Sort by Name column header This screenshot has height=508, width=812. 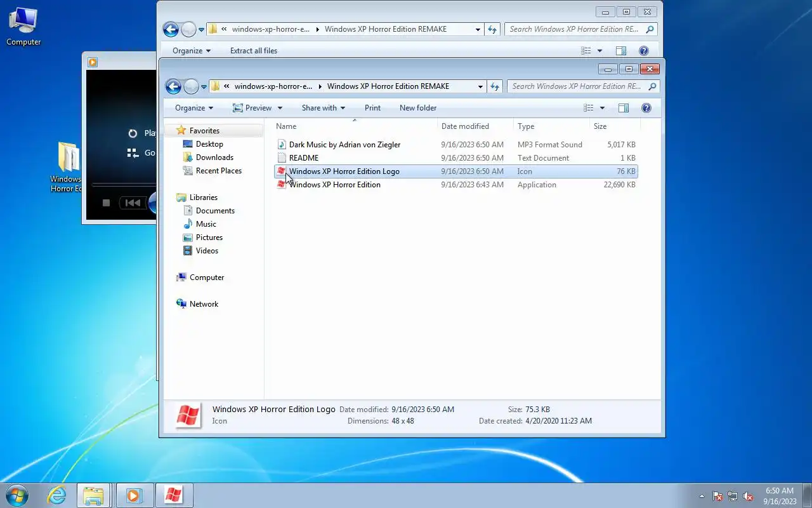pyautogui.click(x=354, y=126)
